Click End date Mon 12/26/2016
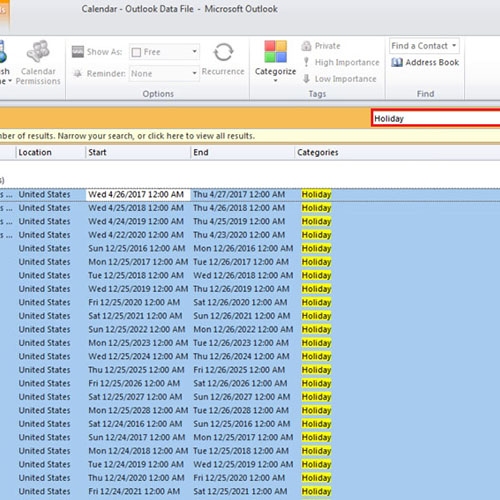The width and height of the screenshot is (500, 500). pos(243,249)
